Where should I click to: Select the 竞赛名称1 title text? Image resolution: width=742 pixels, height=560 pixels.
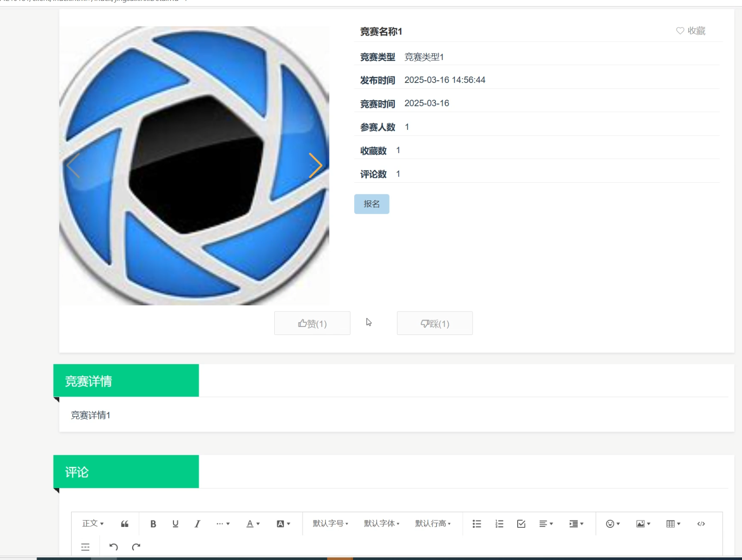[381, 31]
